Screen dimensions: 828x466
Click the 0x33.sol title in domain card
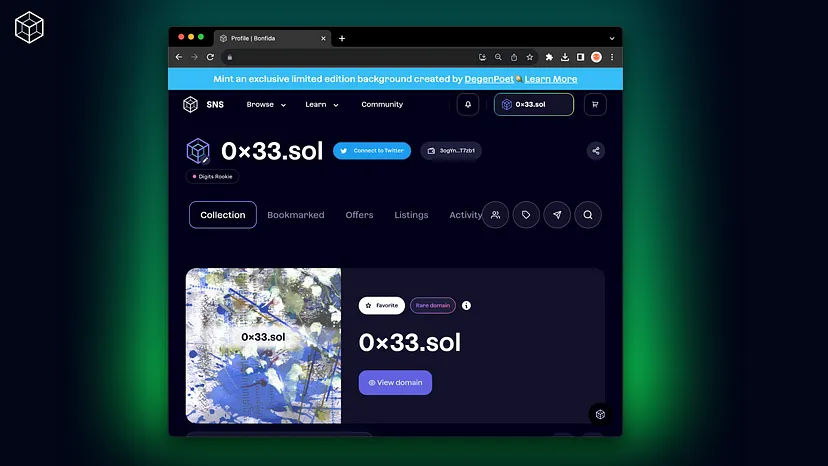click(410, 342)
